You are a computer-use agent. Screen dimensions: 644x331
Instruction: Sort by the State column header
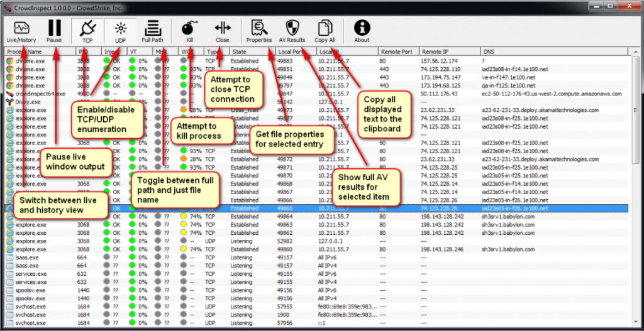pos(252,52)
